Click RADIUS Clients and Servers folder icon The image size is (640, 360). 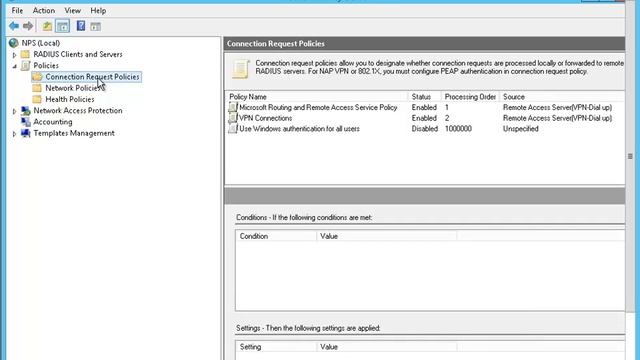(x=25, y=54)
